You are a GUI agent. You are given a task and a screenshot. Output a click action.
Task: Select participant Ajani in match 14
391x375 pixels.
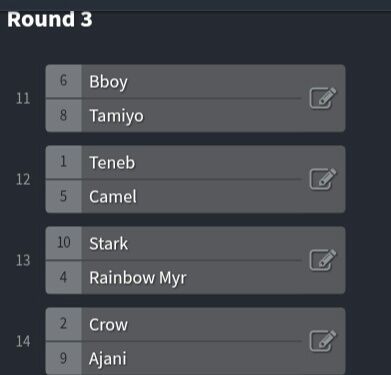(108, 359)
